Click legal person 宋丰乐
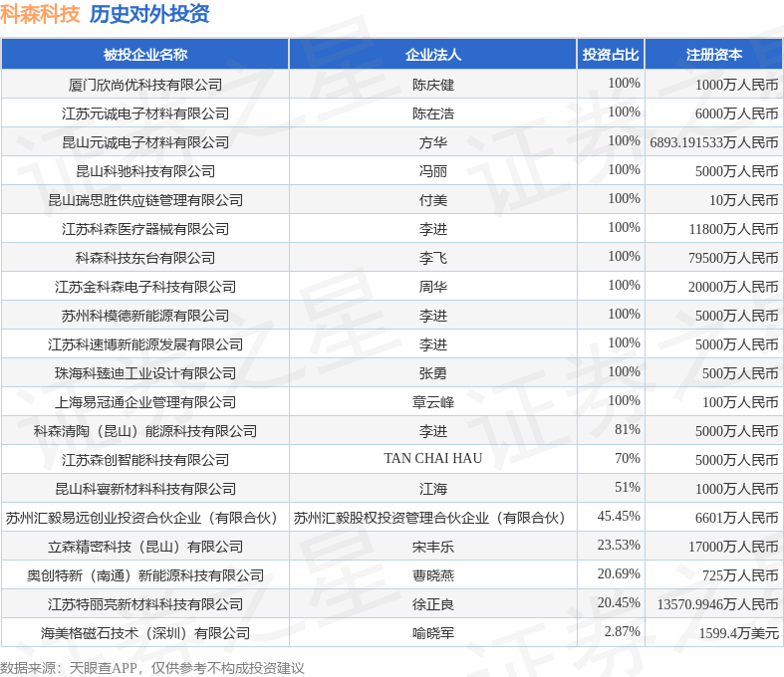 [433, 547]
